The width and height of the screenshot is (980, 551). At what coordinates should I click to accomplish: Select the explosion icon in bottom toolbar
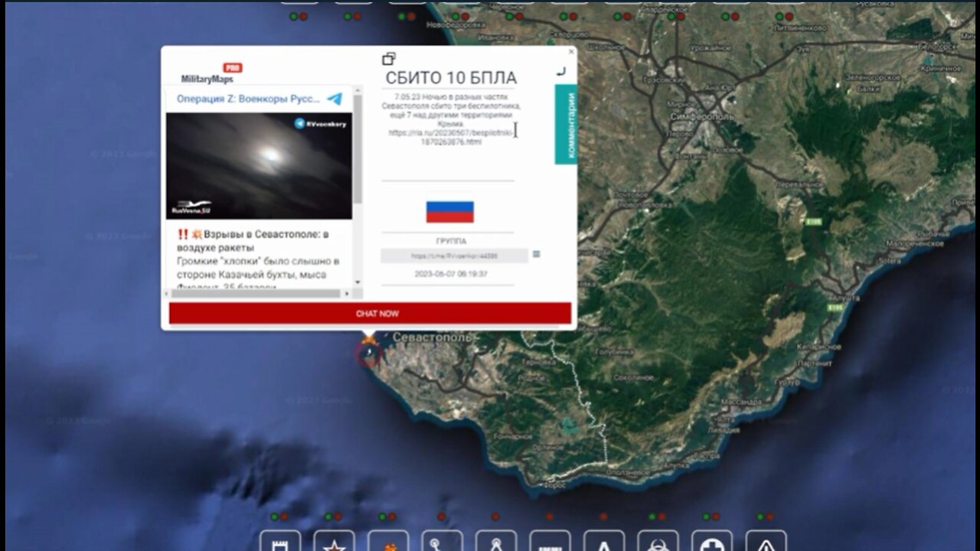[388, 541]
